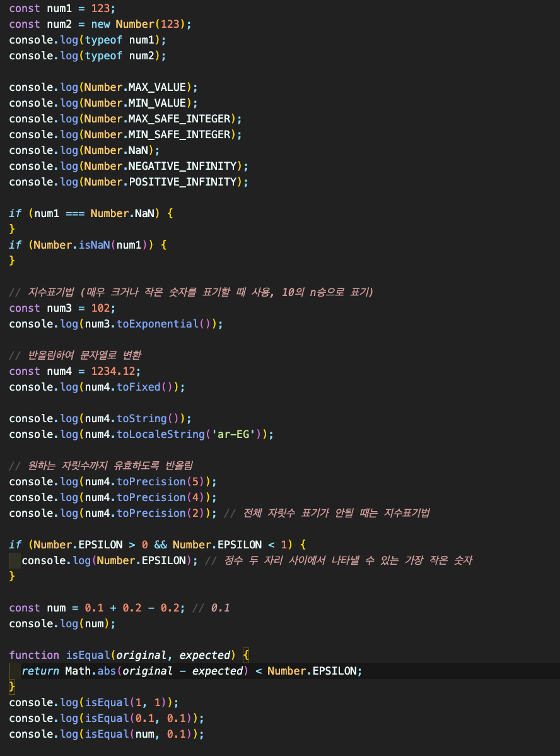The image size is (560, 756).
Task: Click 'console.log(typeof num1);' line
Action: pyautogui.click(x=88, y=40)
